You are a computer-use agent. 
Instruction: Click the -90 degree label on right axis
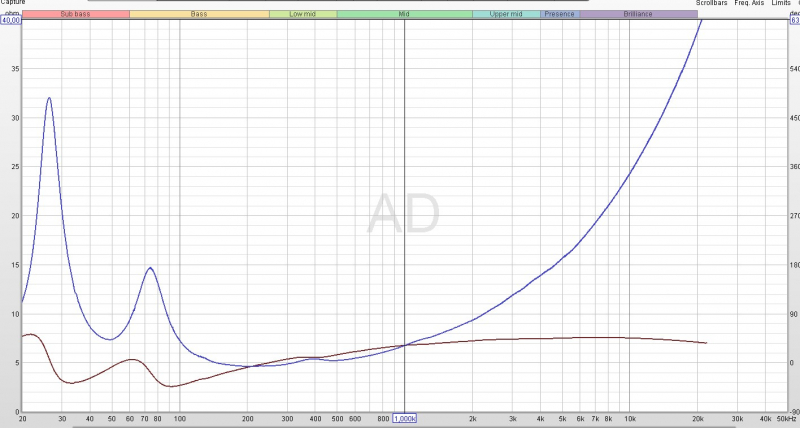tap(794, 412)
